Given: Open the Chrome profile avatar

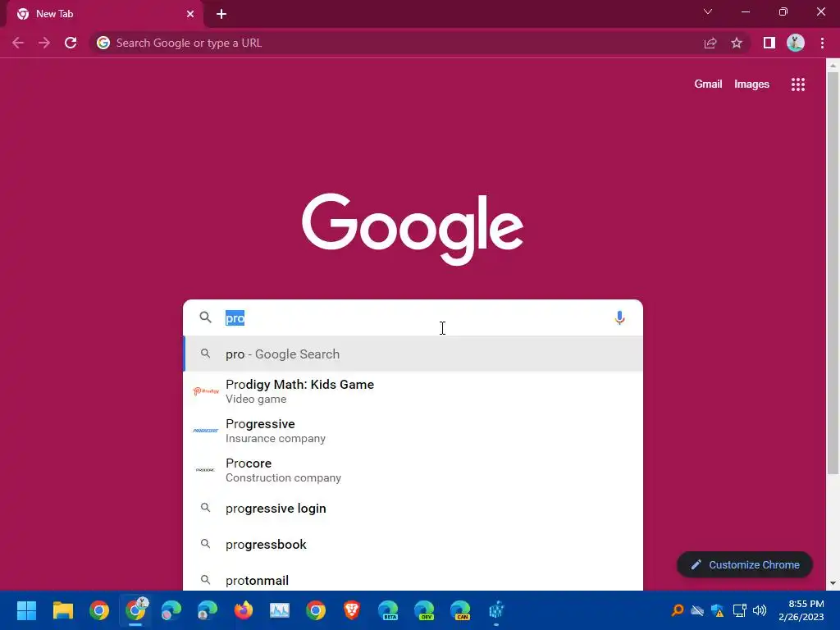Looking at the screenshot, I should [796, 43].
